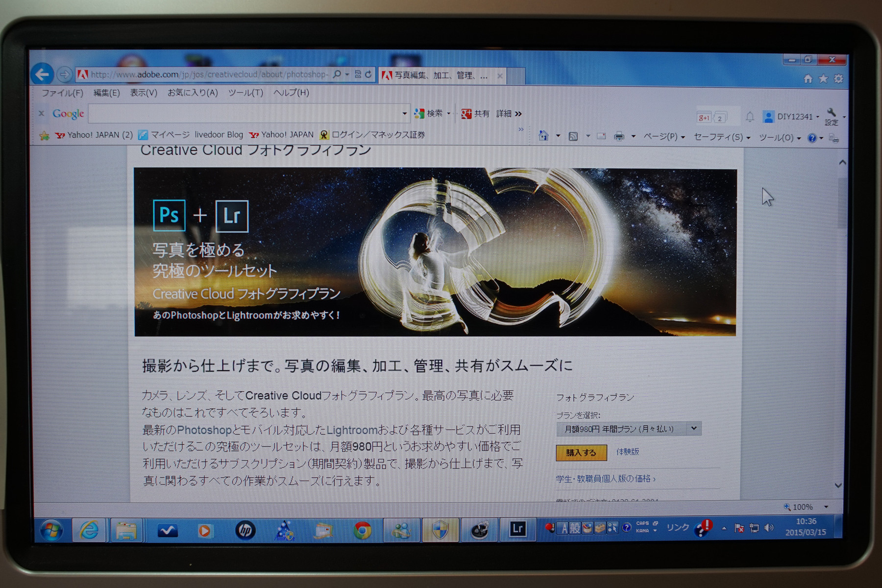Open the ツール(T) menu

(245, 93)
